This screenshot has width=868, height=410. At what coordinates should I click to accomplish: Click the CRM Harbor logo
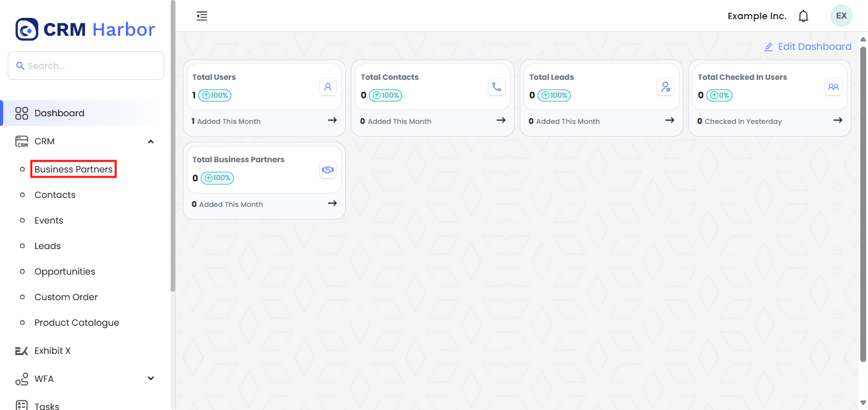(86, 29)
